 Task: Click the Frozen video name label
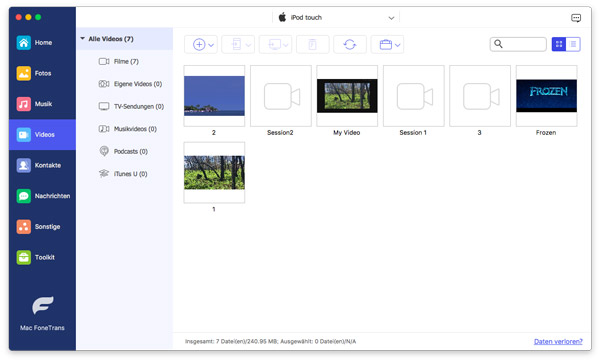coord(546,132)
